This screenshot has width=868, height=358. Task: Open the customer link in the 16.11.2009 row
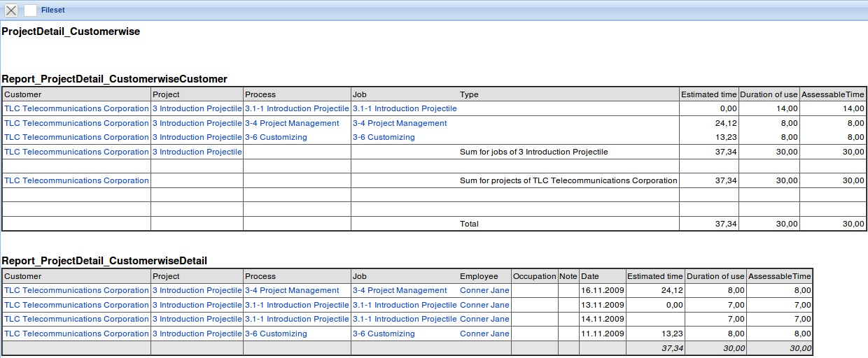(76, 290)
